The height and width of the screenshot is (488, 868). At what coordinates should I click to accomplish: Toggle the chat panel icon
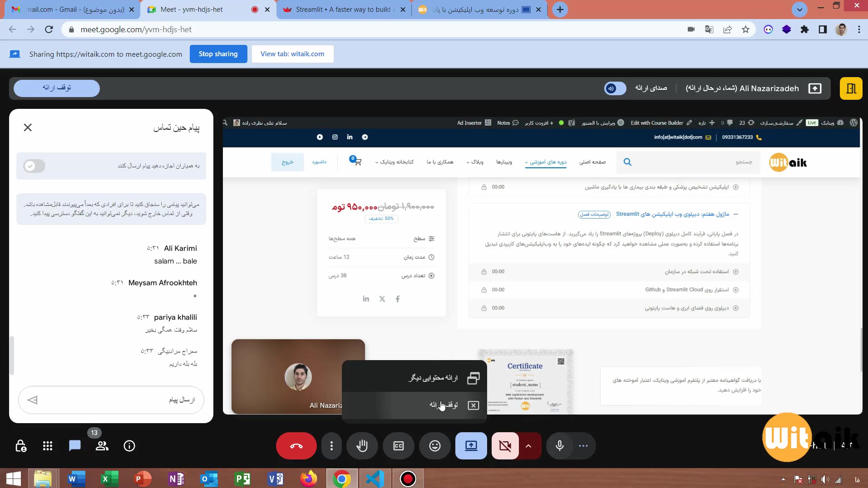[75, 446]
